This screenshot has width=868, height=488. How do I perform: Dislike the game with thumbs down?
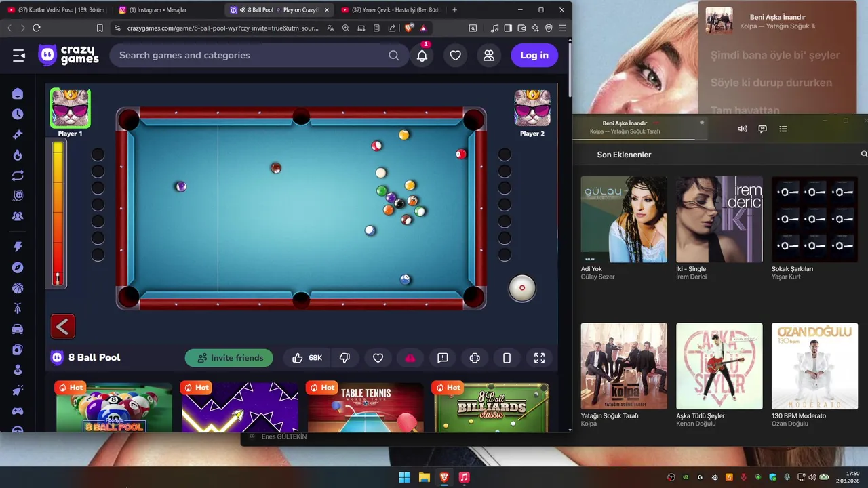click(x=344, y=358)
